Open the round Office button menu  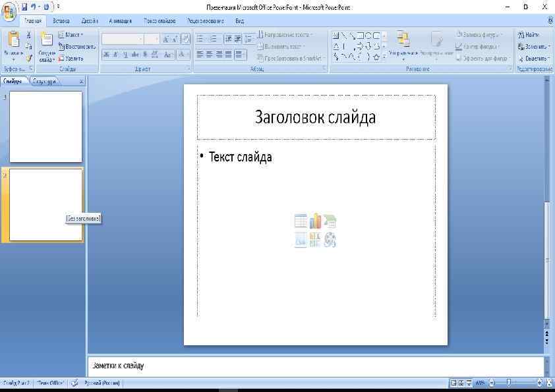click(x=9, y=11)
